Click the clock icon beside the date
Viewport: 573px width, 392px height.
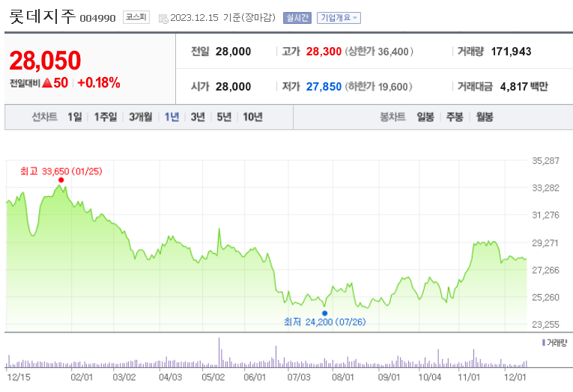tap(163, 18)
